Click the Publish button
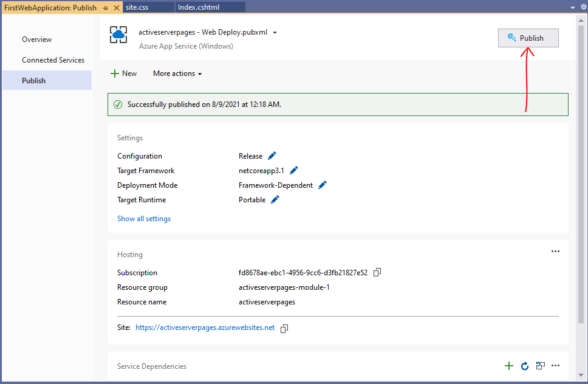Screen dimensions: 588x384 coord(528,38)
